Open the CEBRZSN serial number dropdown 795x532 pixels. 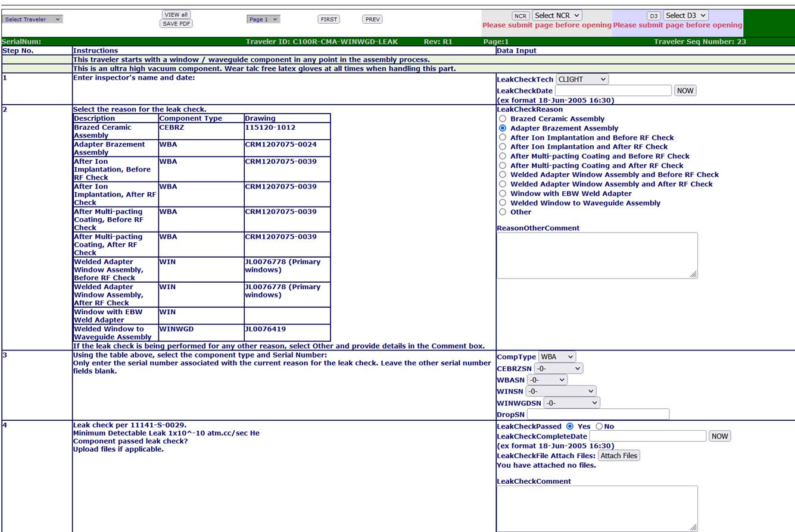click(x=559, y=368)
